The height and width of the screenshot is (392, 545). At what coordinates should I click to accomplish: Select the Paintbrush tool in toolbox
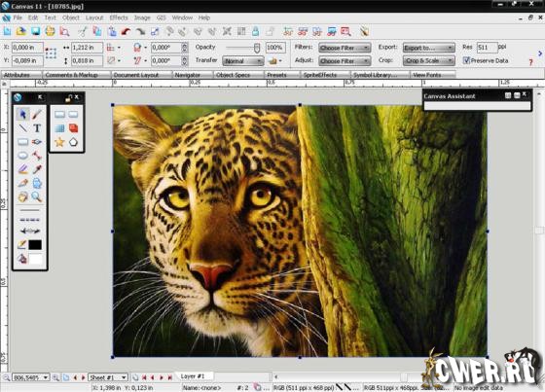point(37,115)
